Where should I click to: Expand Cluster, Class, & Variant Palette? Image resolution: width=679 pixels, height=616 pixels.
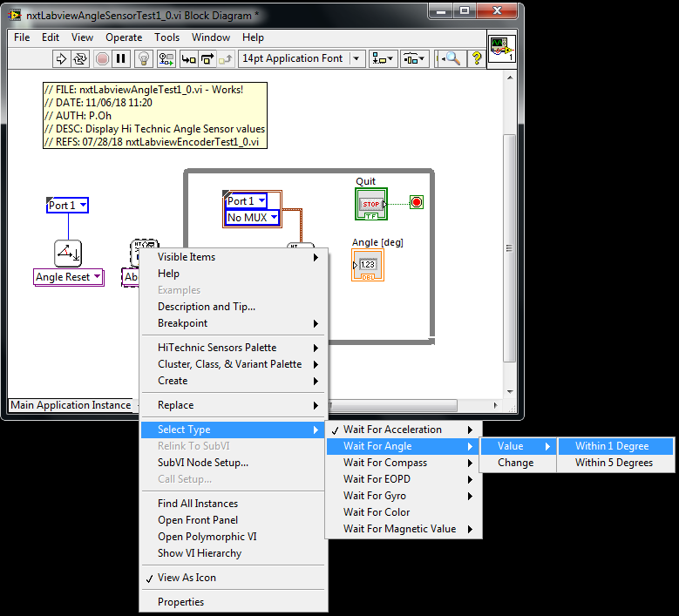[234, 364]
